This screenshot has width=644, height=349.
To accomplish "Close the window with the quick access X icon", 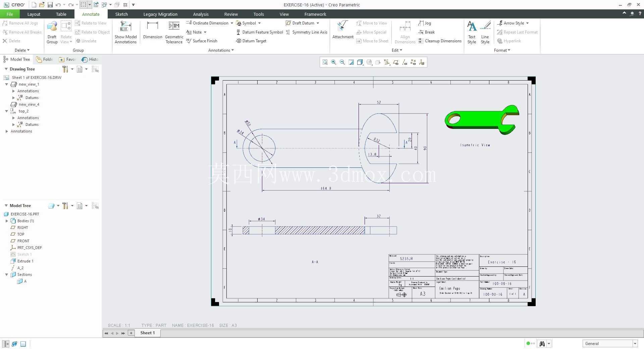I will click(x=125, y=5).
